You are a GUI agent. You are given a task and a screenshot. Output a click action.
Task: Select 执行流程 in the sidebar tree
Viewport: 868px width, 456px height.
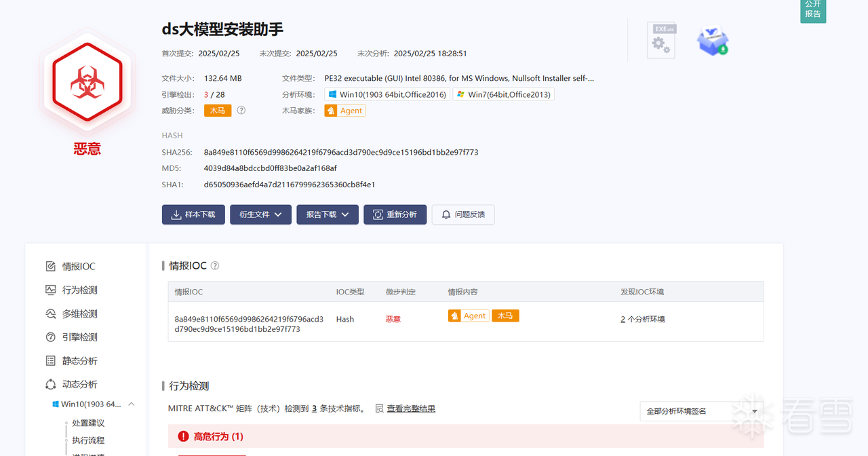[89, 440]
